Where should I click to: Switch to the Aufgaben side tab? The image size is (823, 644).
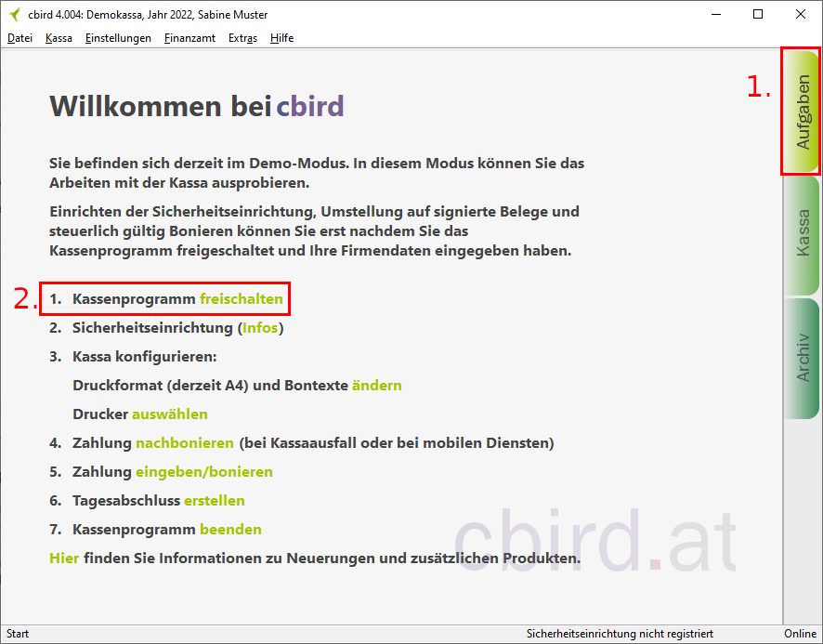tap(802, 112)
